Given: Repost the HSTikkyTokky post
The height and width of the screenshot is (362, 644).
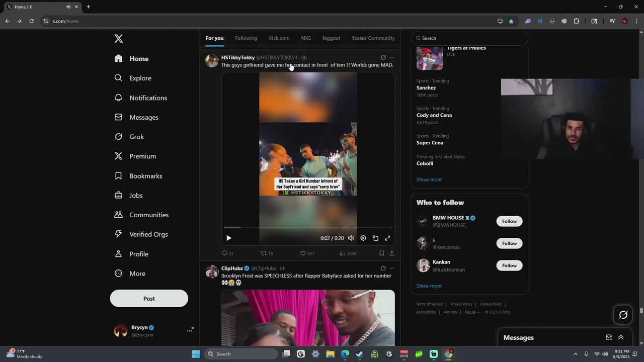Looking at the screenshot, I should [x=267, y=253].
